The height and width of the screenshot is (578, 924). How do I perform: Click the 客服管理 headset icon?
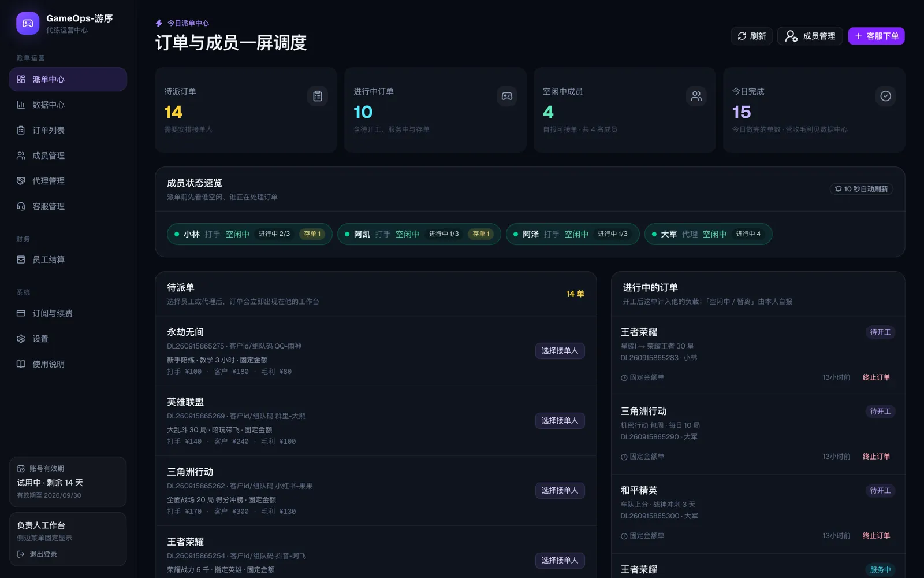(x=21, y=206)
